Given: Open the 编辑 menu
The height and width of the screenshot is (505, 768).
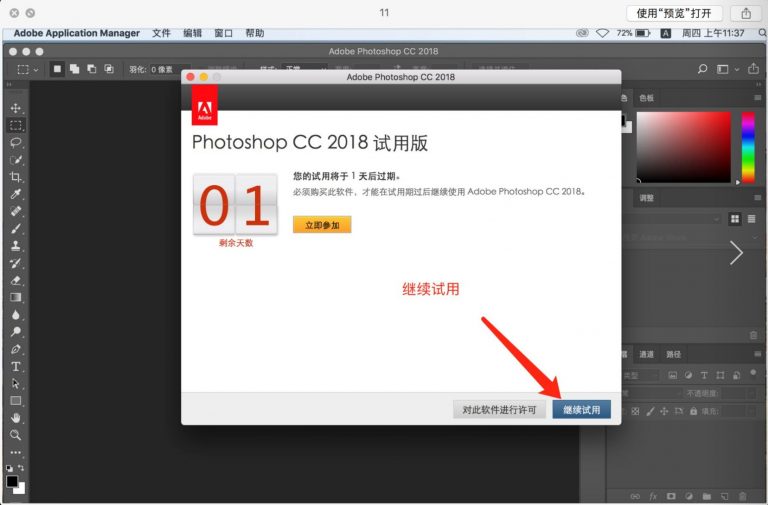Looking at the screenshot, I should point(192,33).
